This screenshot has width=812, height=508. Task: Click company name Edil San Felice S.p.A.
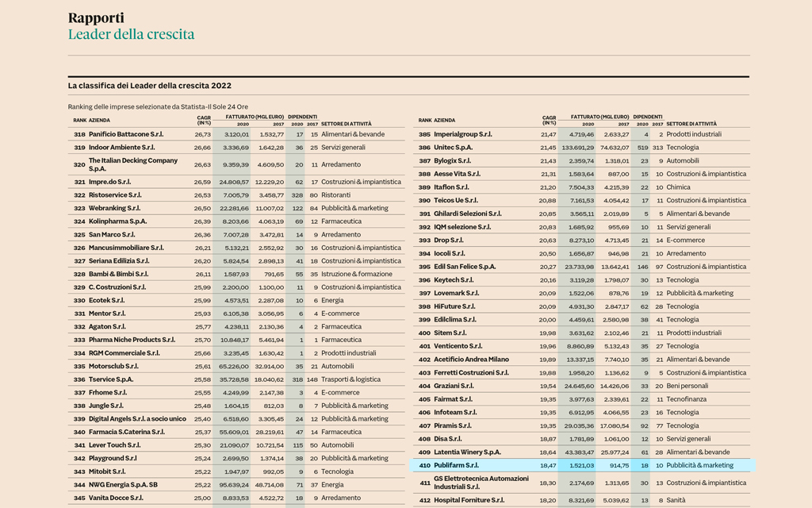point(465,267)
